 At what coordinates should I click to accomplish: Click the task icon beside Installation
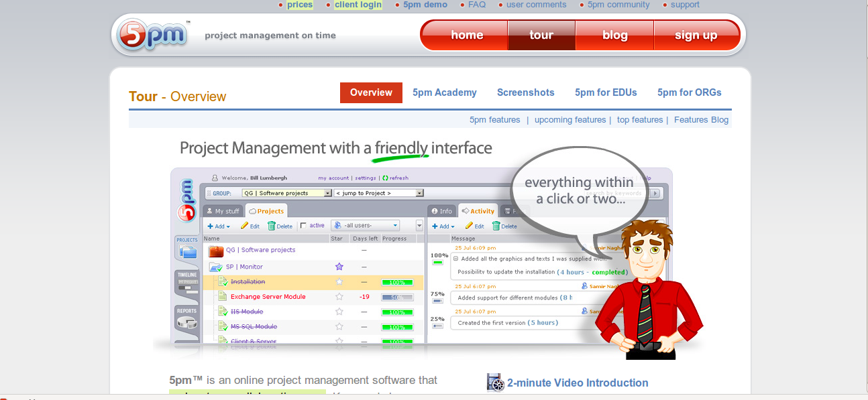pos(223,281)
